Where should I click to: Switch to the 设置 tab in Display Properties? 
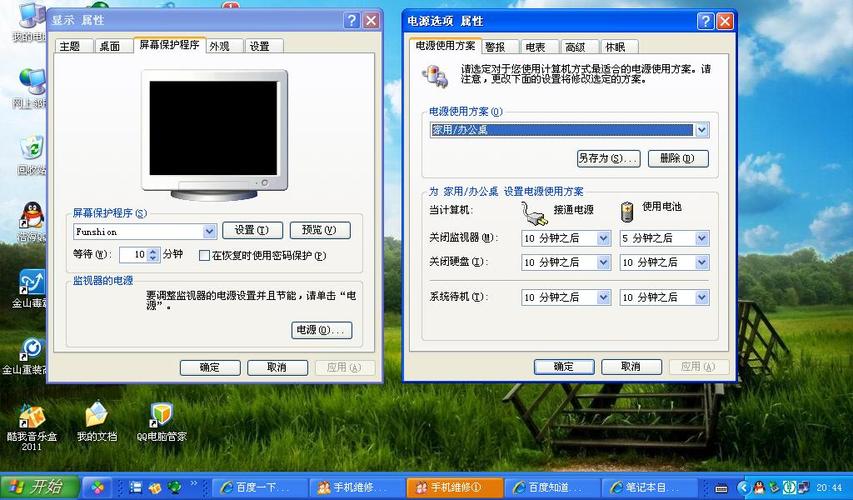click(x=264, y=46)
